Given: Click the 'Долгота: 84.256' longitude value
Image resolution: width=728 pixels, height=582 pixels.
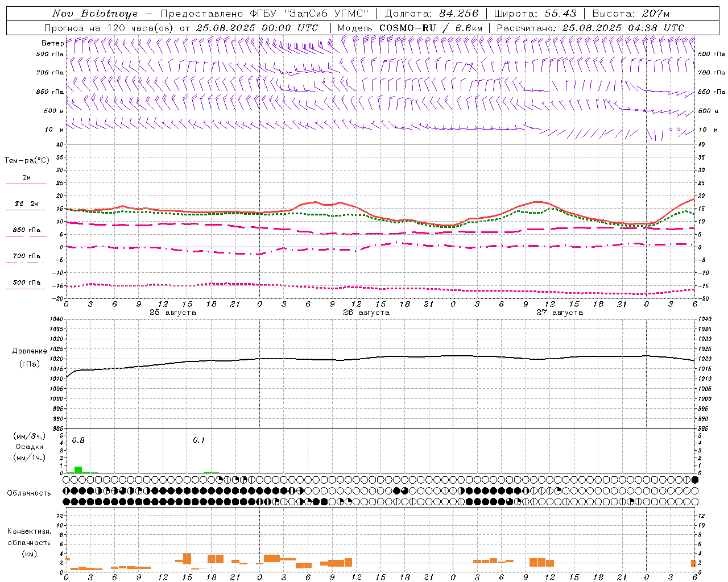Looking at the screenshot, I should tap(432, 14).
